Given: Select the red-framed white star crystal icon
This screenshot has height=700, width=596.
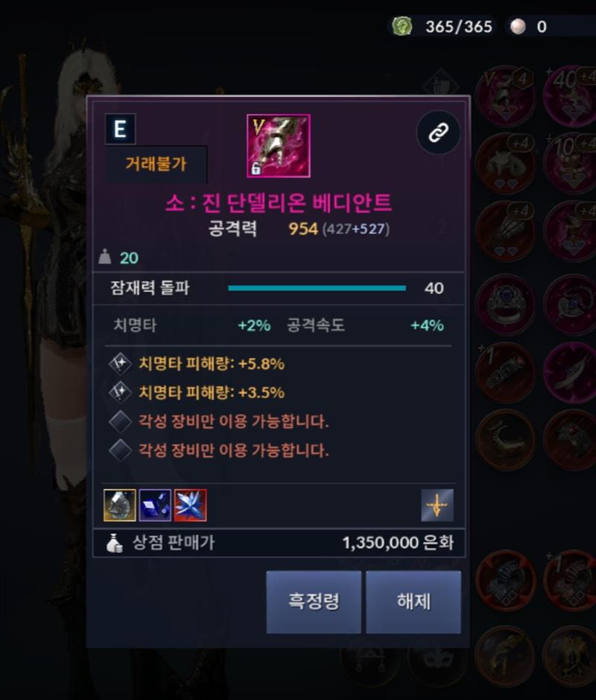Looking at the screenshot, I should coord(191,505).
